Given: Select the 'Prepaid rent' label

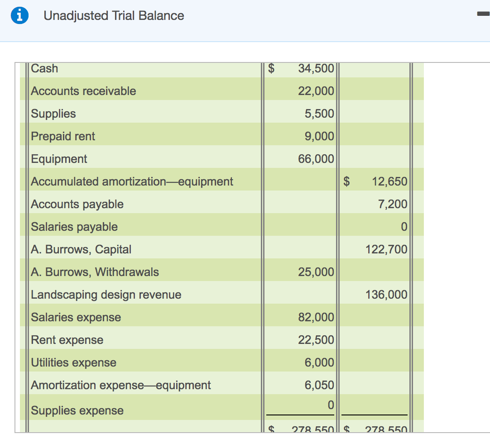Looking at the screenshot, I should tap(63, 136).
